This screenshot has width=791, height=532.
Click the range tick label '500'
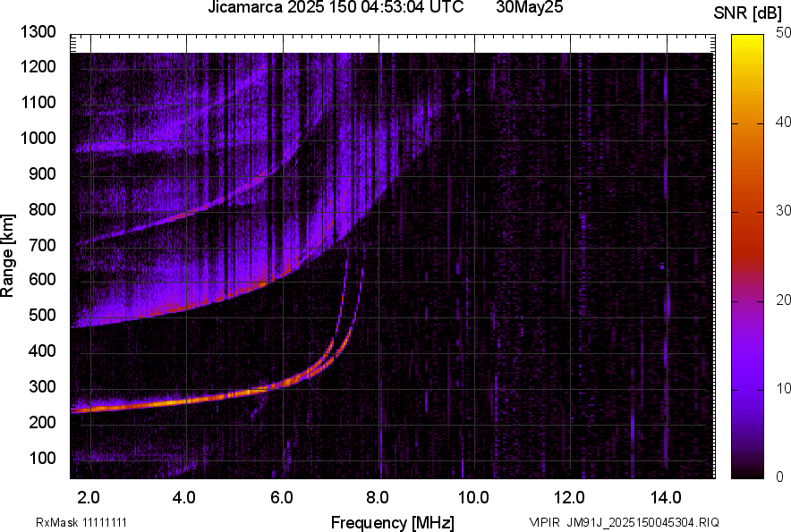[42, 315]
